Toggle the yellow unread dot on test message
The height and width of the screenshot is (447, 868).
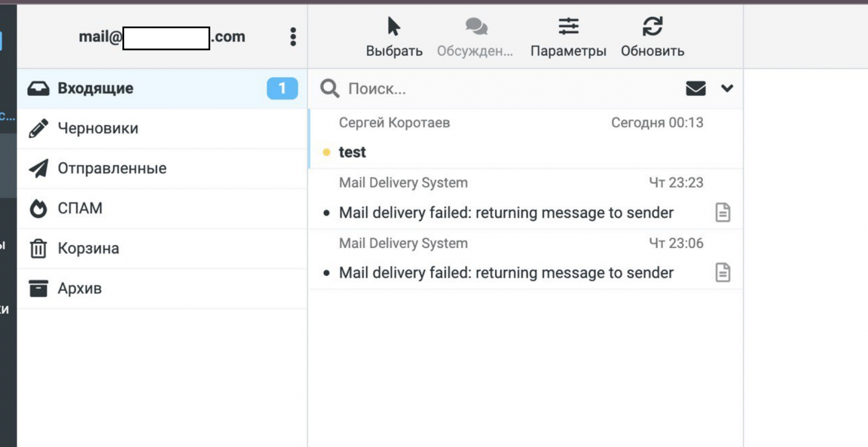(327, 152)
